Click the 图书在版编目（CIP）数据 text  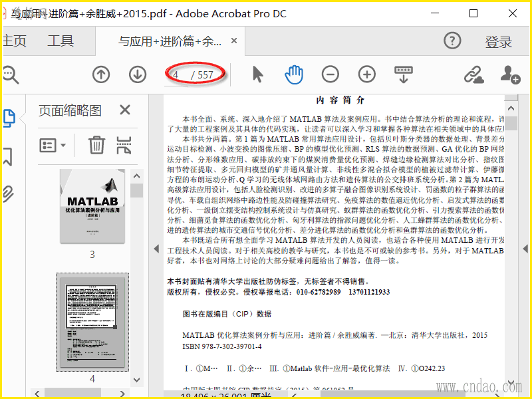[x=227, y=314]
